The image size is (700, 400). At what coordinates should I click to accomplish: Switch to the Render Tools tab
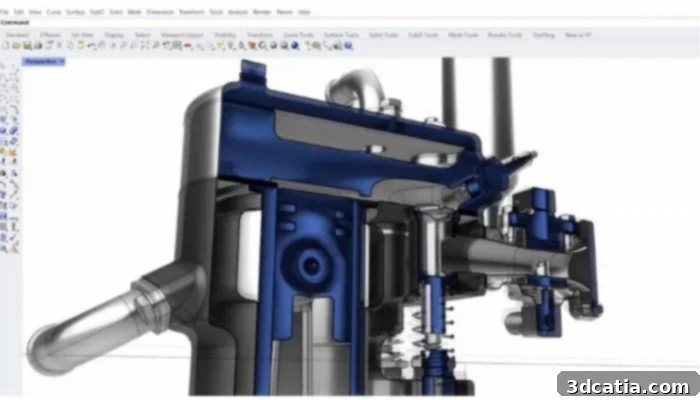point(505,35)
